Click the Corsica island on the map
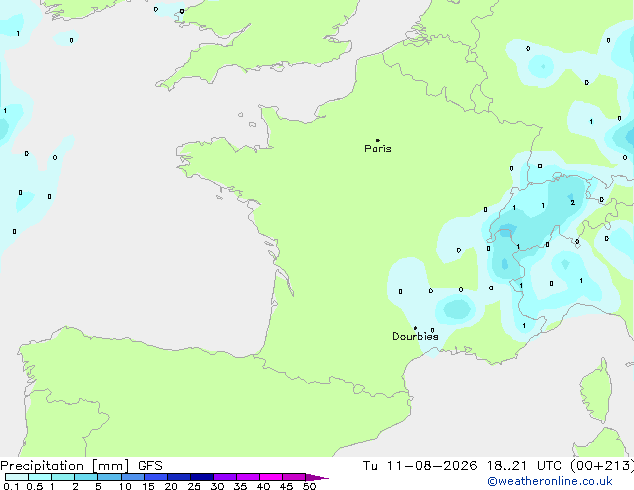The width and height of the screenshot is (634, 490). (596, 390)
